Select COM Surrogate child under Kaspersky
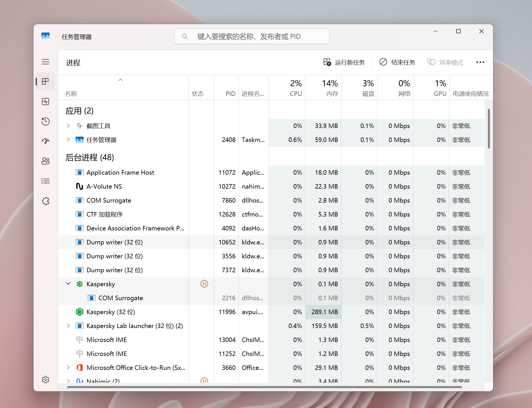The image size is (532, 408). pos(271,298)
